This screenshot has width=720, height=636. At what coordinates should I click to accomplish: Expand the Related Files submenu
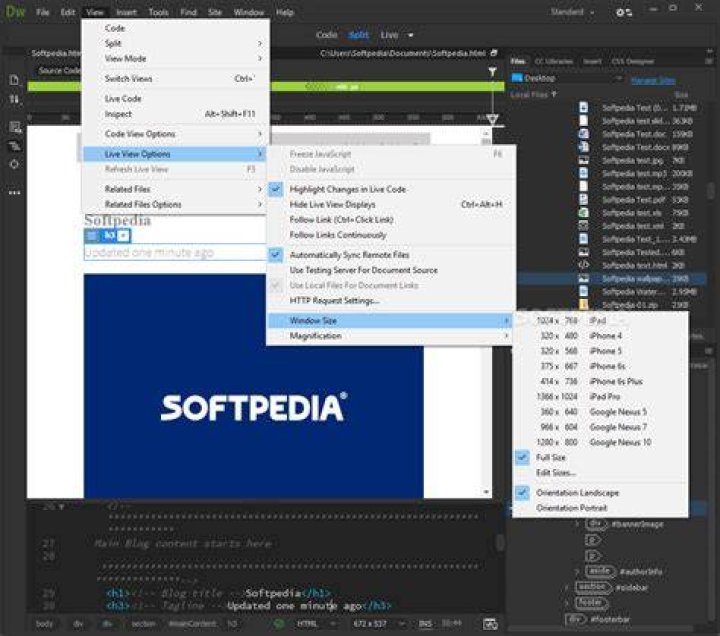click(176, 189)
